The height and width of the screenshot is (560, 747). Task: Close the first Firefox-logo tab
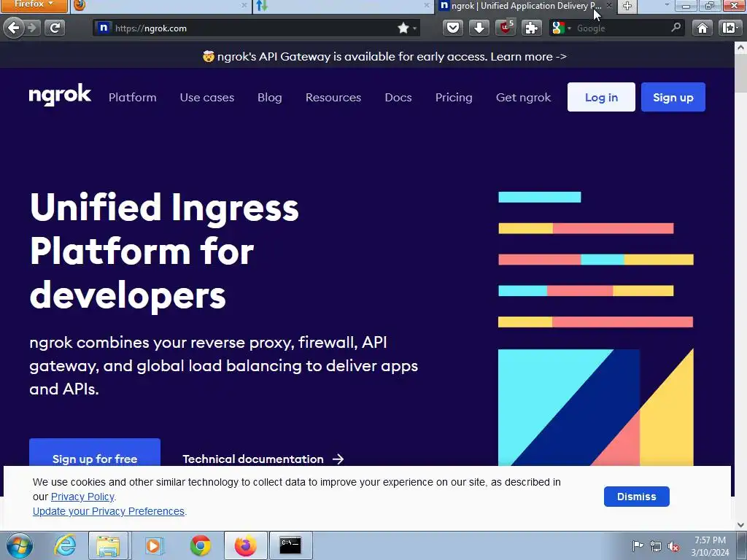244,6
